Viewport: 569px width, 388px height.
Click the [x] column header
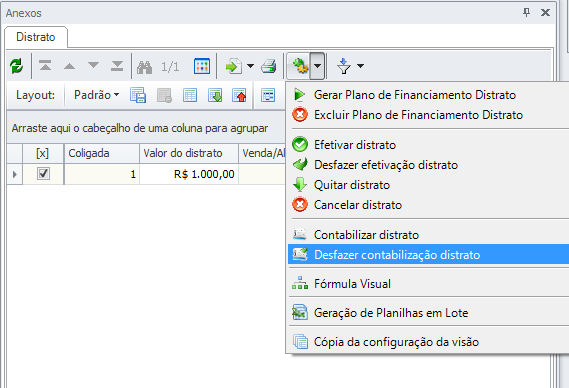tap(43, 154)
